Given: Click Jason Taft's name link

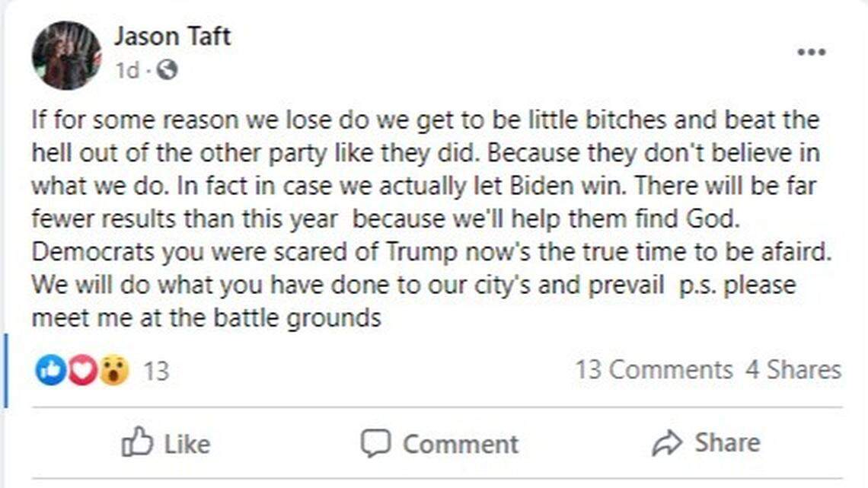Looking at the screenshot, I should tap(173, 37).
